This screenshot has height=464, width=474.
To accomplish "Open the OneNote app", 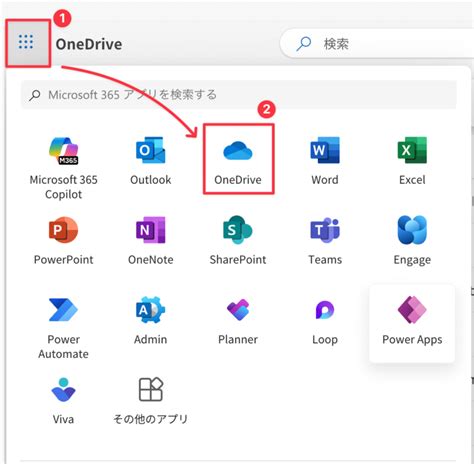I will click(151, 241).
